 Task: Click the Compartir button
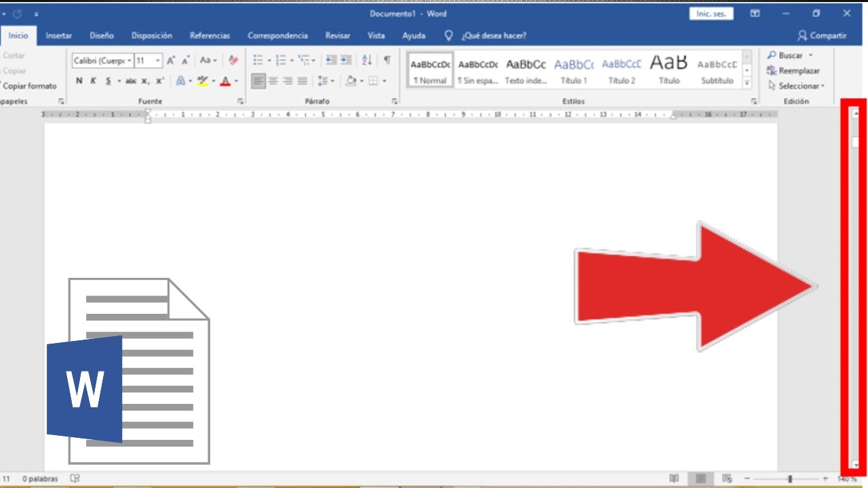click(x=822, y=35)
